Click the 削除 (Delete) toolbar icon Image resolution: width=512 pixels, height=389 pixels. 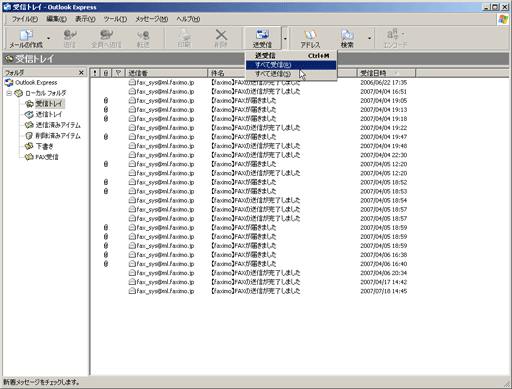coord(221,39)
